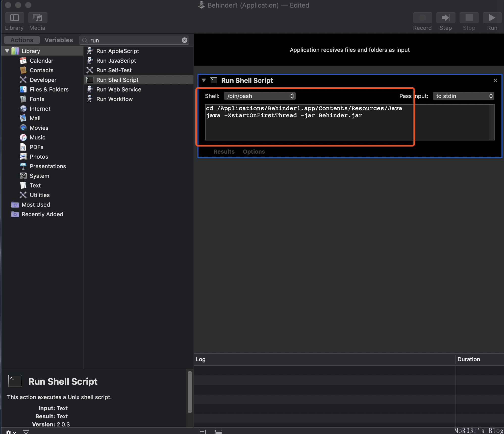
Task: Select the Run Web Service action
Action: [139, 89]
